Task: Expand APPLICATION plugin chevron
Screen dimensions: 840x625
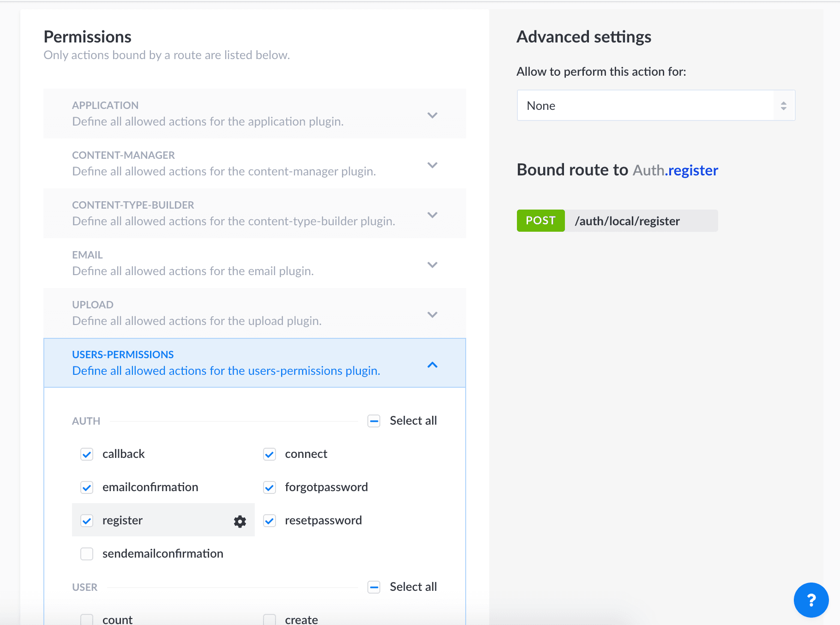Action: (x=432, y=115)
